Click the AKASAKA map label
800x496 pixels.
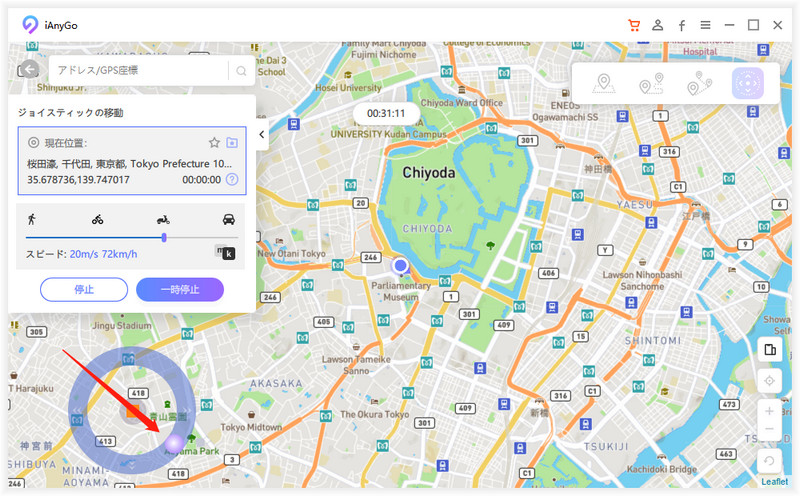pos(276,383)
